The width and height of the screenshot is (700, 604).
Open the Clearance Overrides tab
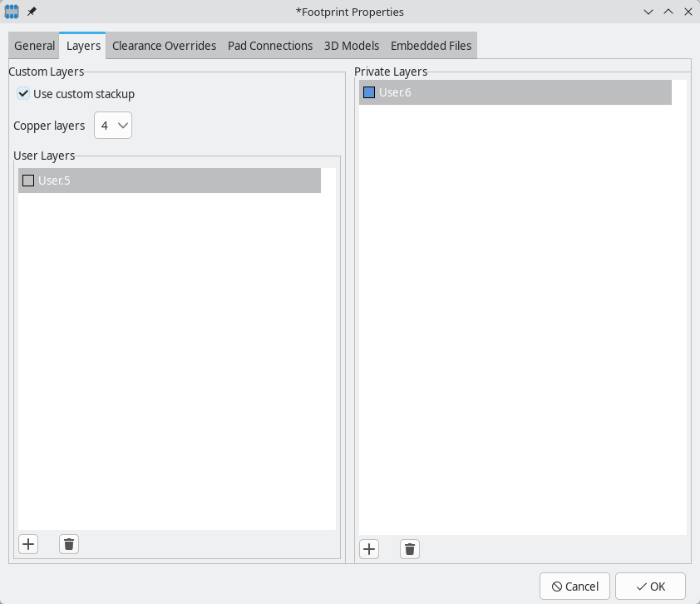tap(164, 46)
